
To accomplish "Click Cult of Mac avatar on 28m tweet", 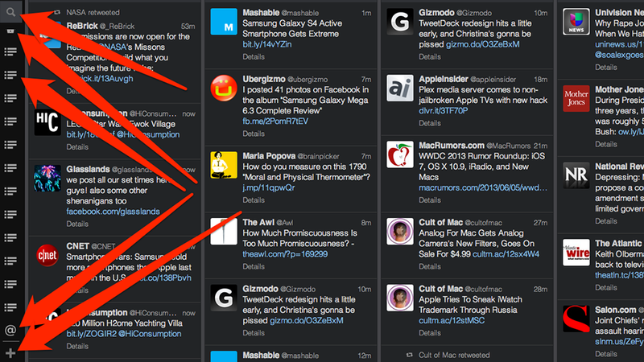I will 400,298.
